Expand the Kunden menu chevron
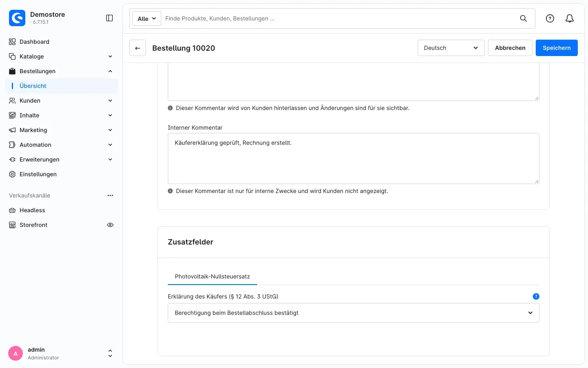This screenshot has width=588, height=368. tap(110, 101)
